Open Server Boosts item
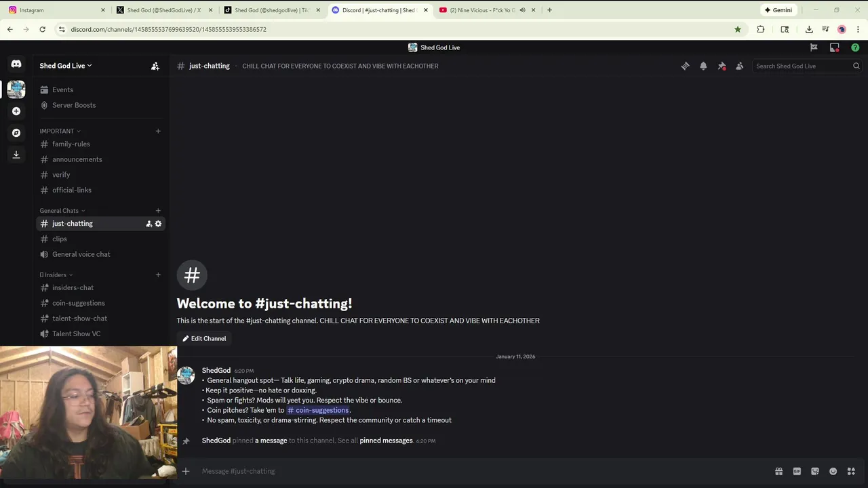868x488 pixels. 100,105
